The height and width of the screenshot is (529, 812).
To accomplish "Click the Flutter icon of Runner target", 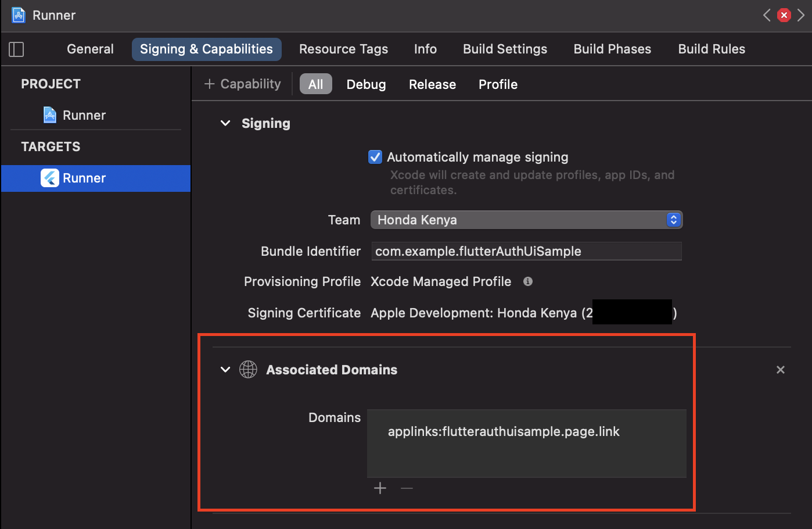I will (50, 178).
